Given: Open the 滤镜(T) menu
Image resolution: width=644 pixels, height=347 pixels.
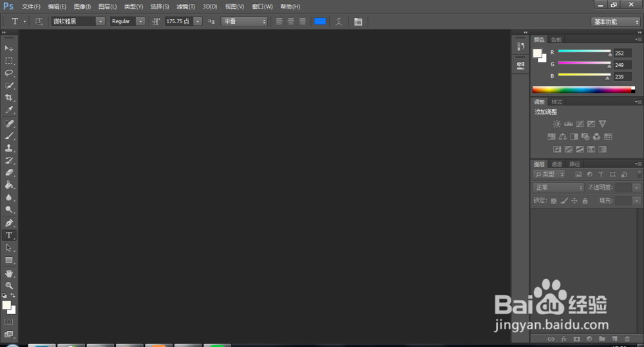Looking at the screenshot, I should (x=185, y=6).
